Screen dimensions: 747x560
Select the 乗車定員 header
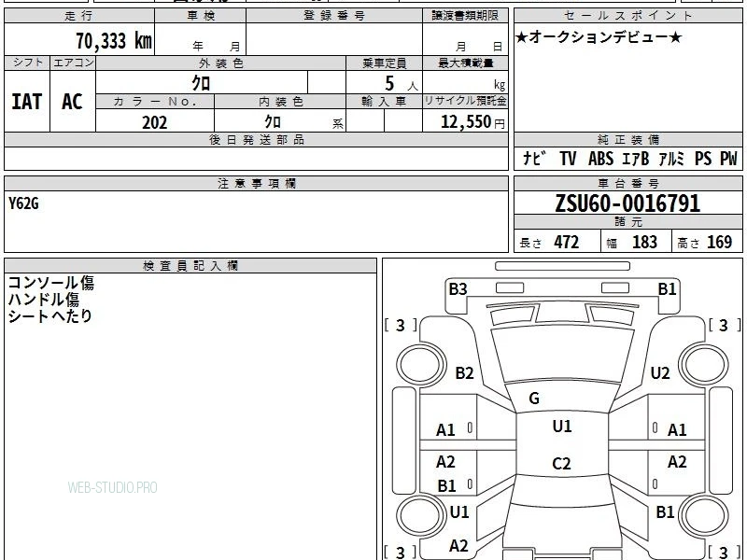point(384,63)
